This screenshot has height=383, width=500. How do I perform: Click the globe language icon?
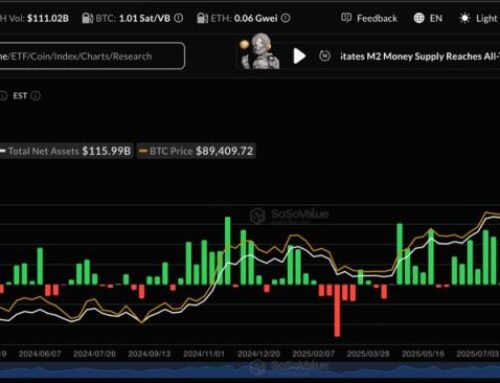point(419,18)
